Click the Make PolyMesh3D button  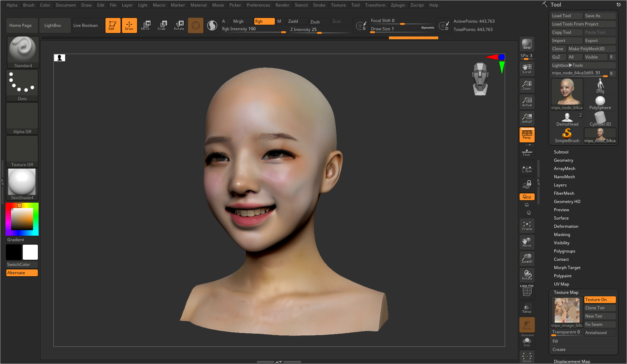click(591, 49)
